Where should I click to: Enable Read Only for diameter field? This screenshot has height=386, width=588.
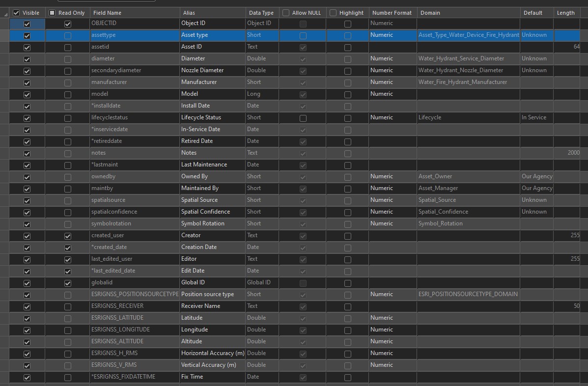click(67, 59)
